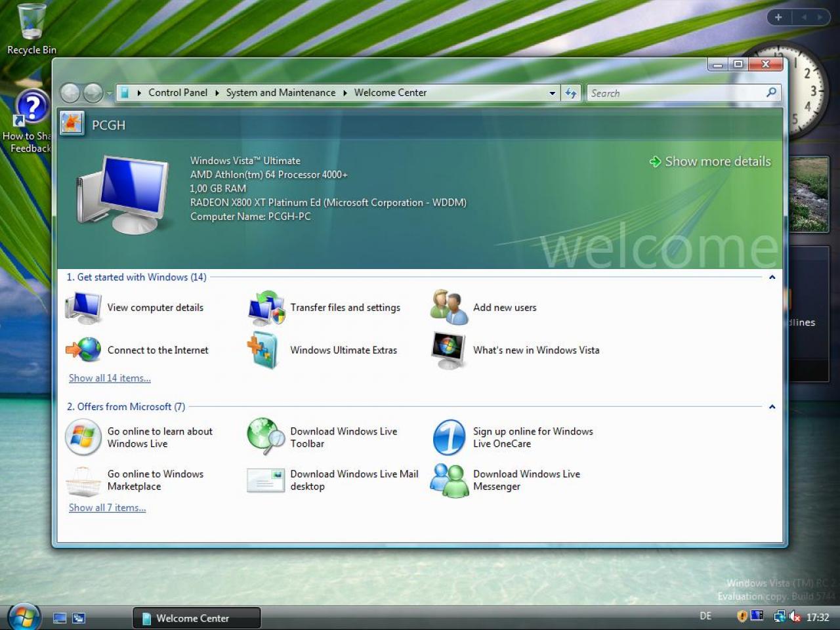
Task: Click the tray icon right of security shield
Action: tap(757, 616)
